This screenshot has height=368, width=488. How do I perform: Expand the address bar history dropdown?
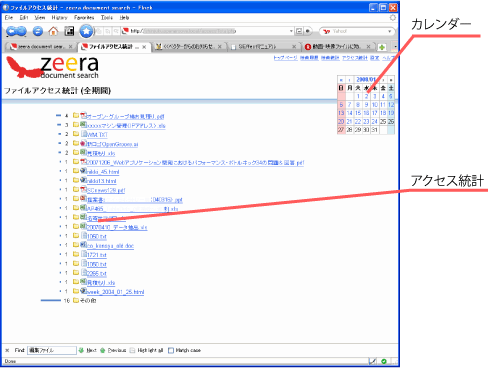[x=291, y=31]
